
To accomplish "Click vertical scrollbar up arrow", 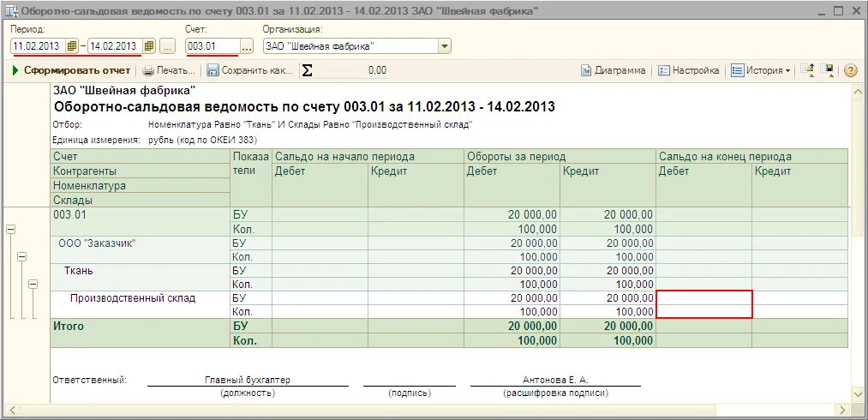I will (x=858, y=92).
